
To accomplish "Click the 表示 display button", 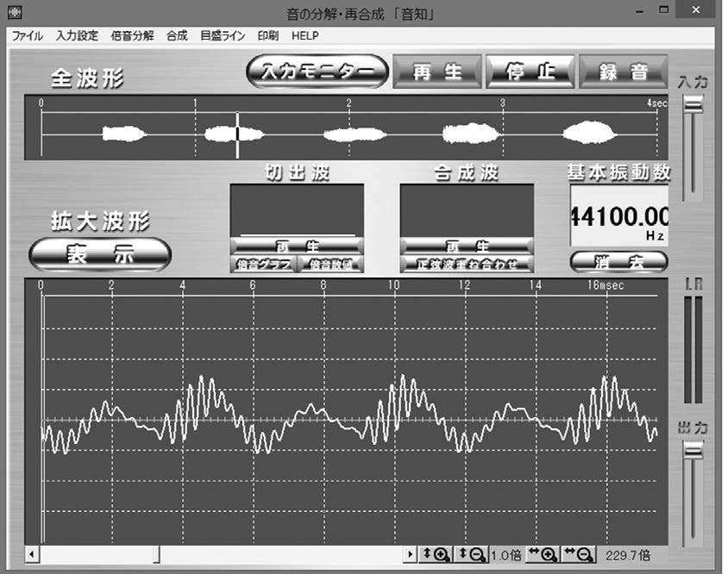I will [100, 254].
